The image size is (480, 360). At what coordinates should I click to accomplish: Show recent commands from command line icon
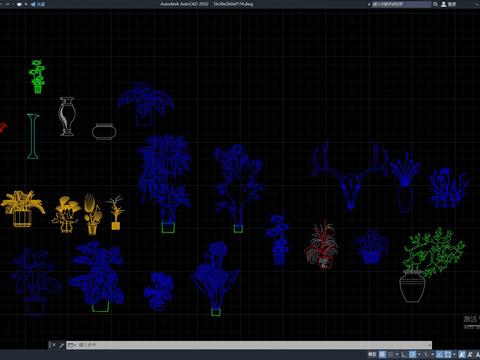(x=71, y=345)
